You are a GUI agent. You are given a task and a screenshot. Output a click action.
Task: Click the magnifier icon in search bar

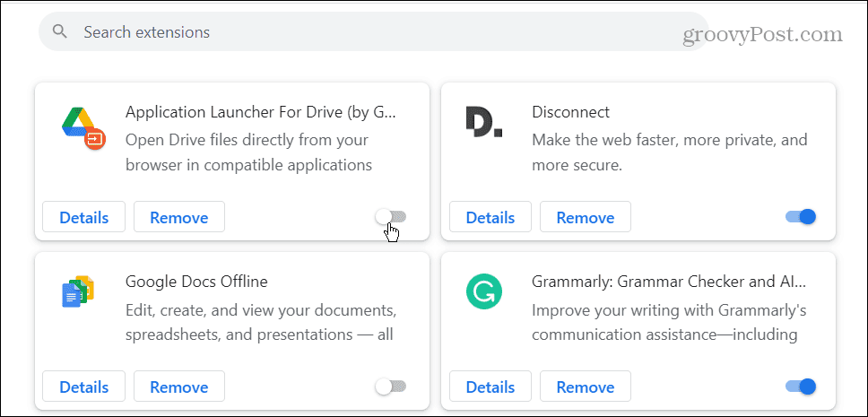click(x=60, y=31)
